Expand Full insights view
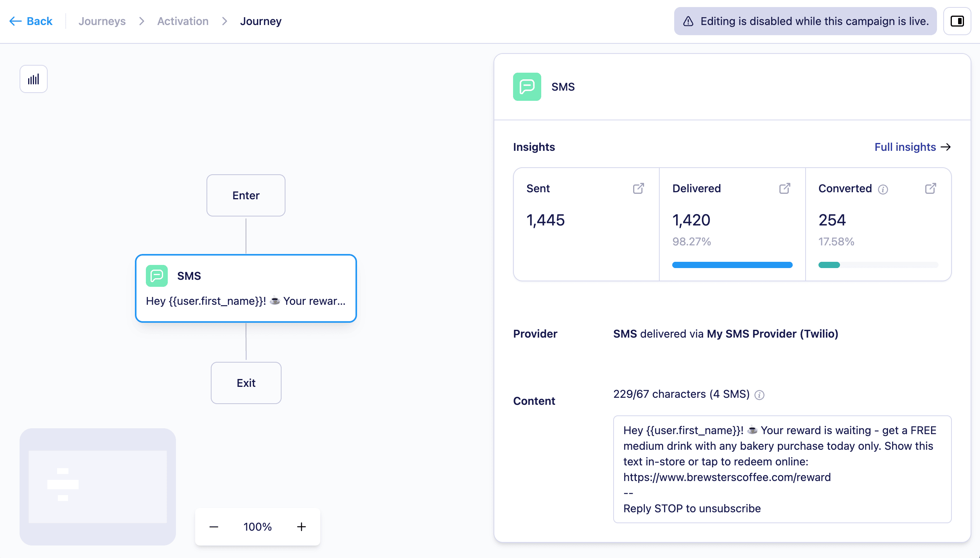Image resolution: width=980 pixels, height=558 pixels. pyautogui.click(x=912, y=147)
